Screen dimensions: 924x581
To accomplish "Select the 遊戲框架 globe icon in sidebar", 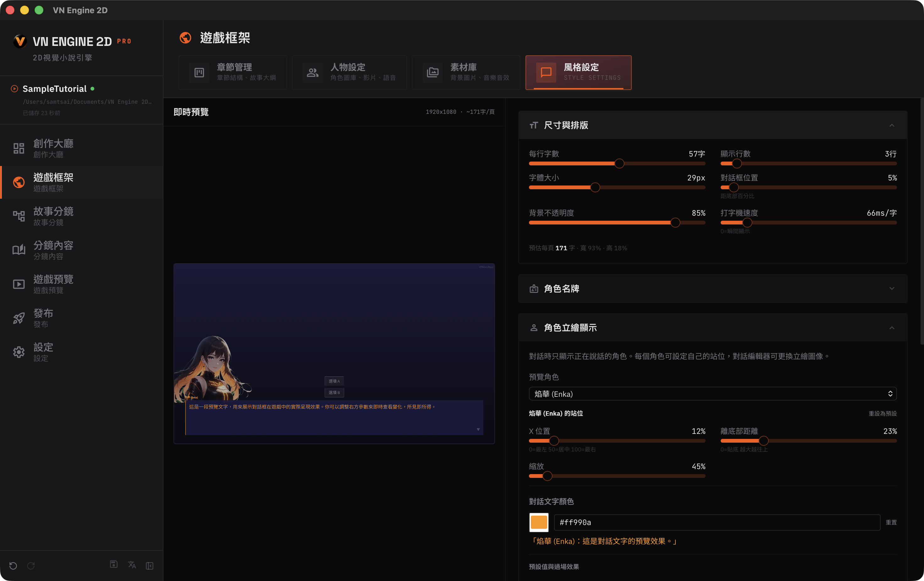I will pyautogui.click(x=19, y=182).
